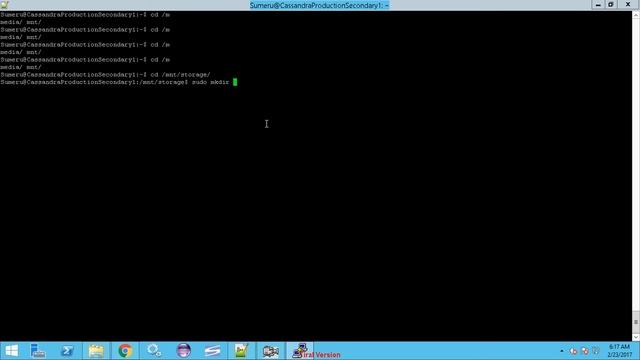Launch Server Manager from the taskbar
This screenshot has width=640, height=360.
click(x=38, y=351)
